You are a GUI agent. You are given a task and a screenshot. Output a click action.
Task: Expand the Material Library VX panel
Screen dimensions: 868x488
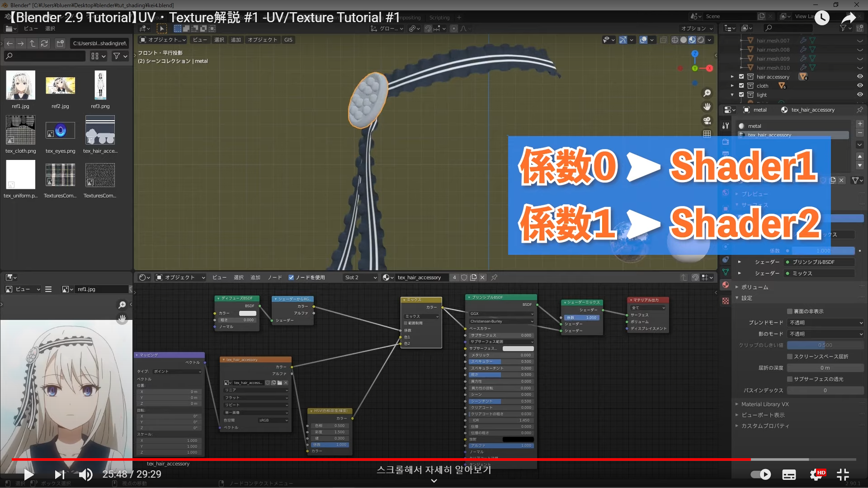pyautogui.click(x=765, y=404)
